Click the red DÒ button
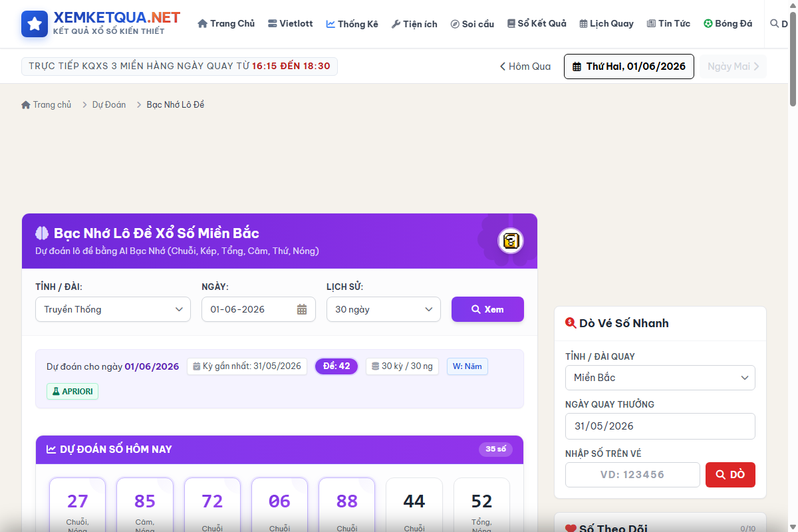This screenshot has height=532, width=798. pyautogui.click(x=730, y=475)
